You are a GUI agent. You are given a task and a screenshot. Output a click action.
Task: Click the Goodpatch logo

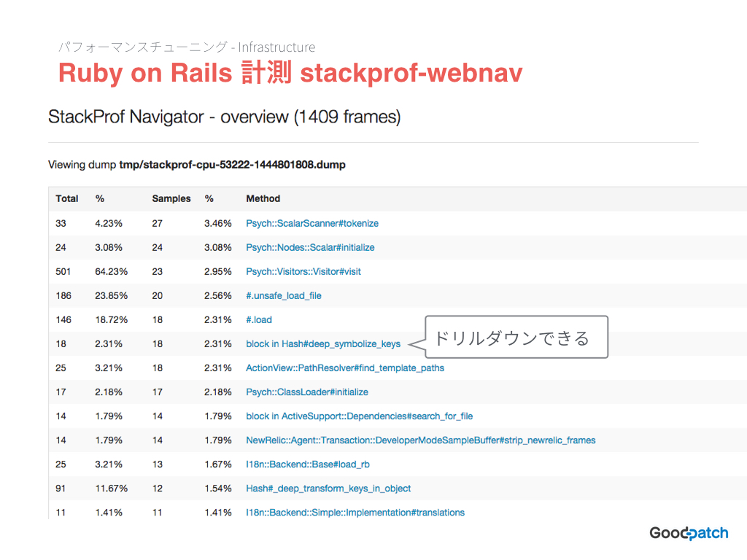click(x=689, y=533)
